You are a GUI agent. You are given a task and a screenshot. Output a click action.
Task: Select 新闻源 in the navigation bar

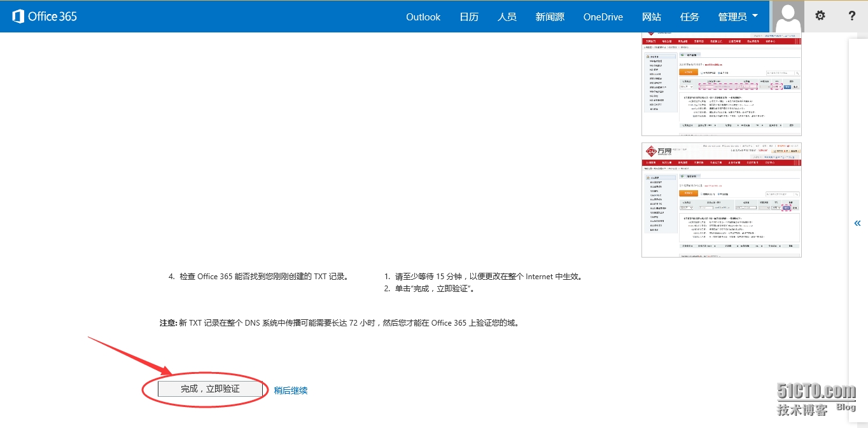pyautogui.click(x=550, y=17)
